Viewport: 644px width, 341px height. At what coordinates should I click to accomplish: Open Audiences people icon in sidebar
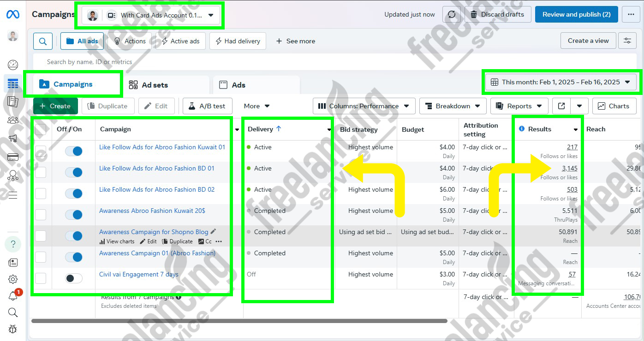[x=13, y=120]
